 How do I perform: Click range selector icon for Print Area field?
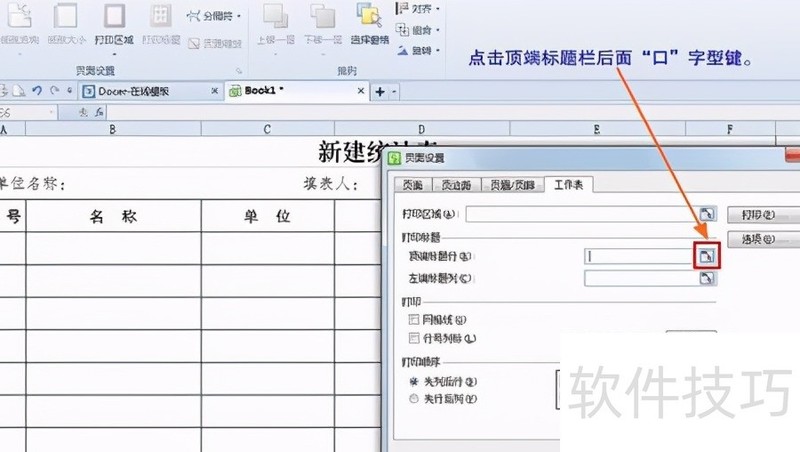(707, 214)
